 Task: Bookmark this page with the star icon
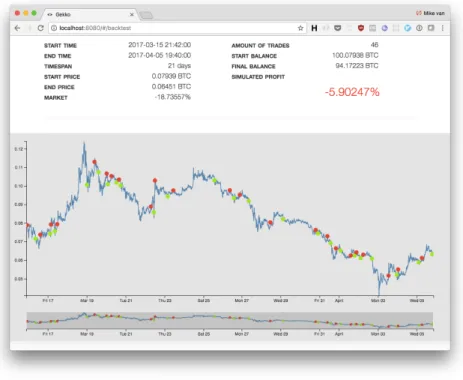300,28
